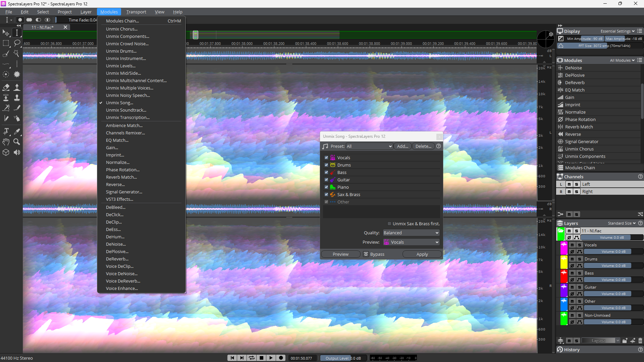Open the Preset dropdown in Unmix Song
The height and width of the screenshot is (362, 644).
[369, 146]
